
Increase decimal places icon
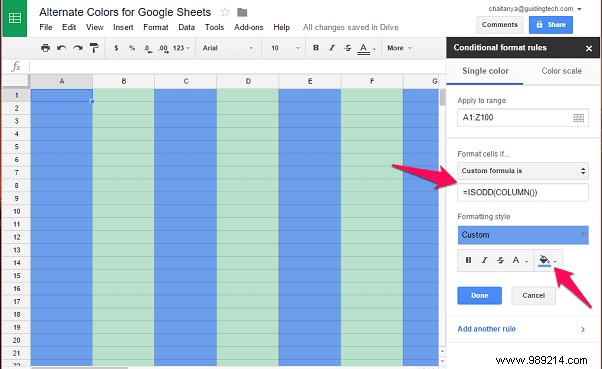(x=164, y=48)
